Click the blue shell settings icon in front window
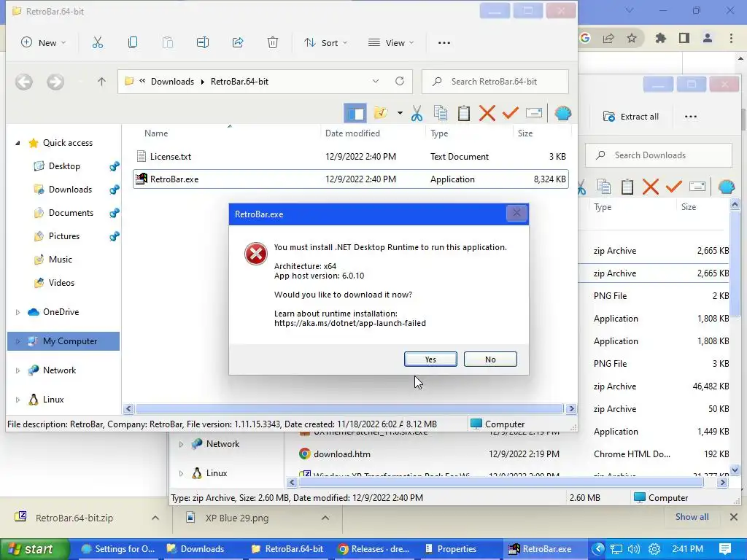Image resolution: width=747 pixels, height=560 pixels. (562, 113)
